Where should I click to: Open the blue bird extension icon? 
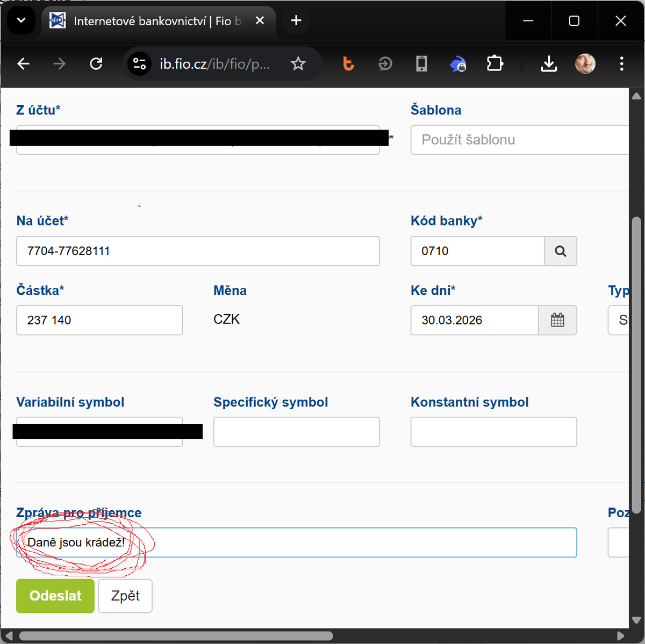(x=458, y=64)
